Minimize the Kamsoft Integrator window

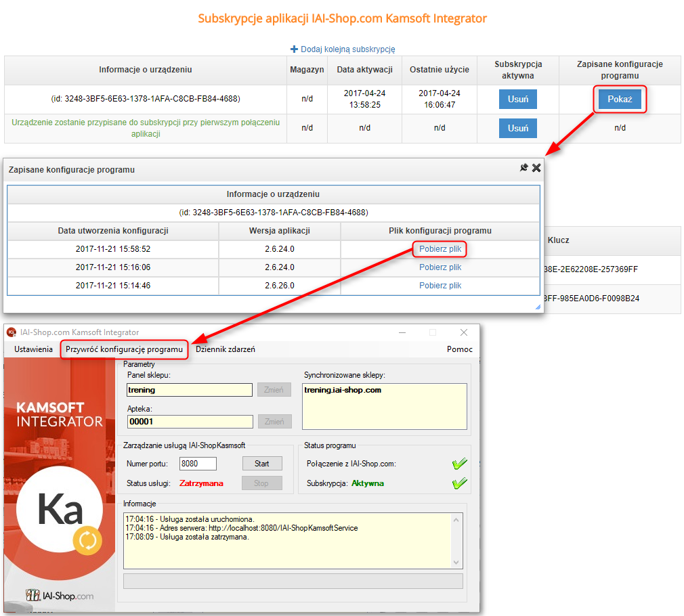click(x=402, y=332)
